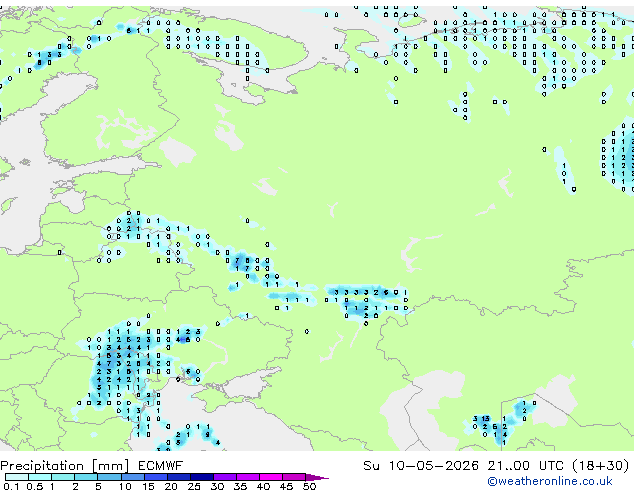The height and width of the screenshot is (490, 634).
Task: Click the 'Precipitation [mm]' legend title
Action: pos(65,466)
